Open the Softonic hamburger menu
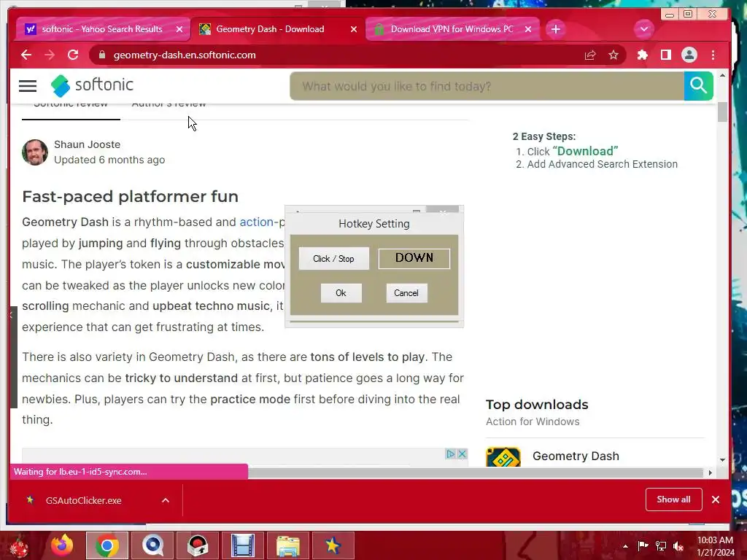The image size is (747, 560). click(28, 86)
